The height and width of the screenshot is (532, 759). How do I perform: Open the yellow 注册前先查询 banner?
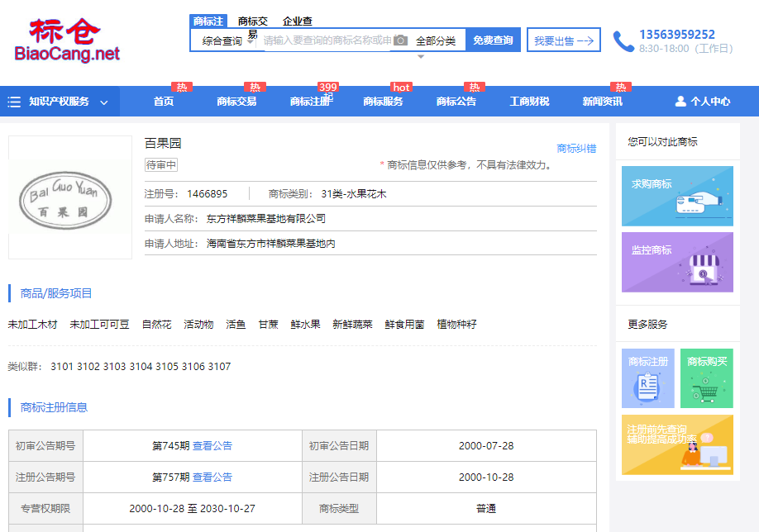(x=677, y=444)
